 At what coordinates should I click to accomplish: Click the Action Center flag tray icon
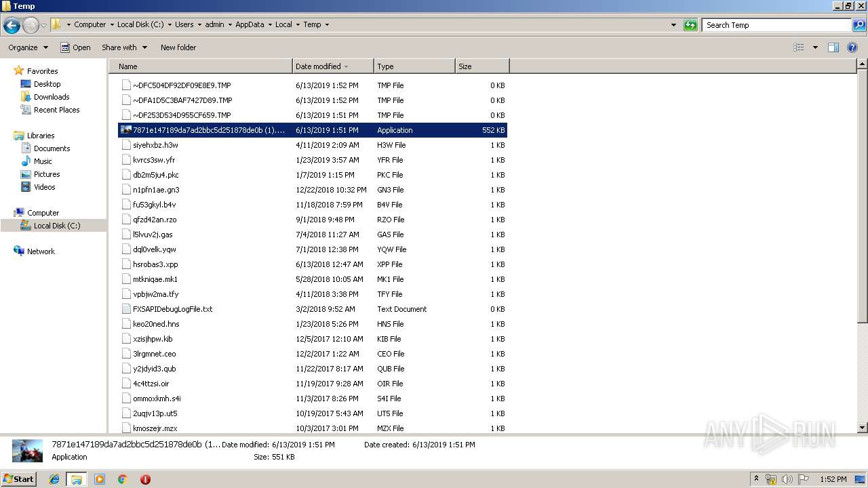[x=803, y=479]
